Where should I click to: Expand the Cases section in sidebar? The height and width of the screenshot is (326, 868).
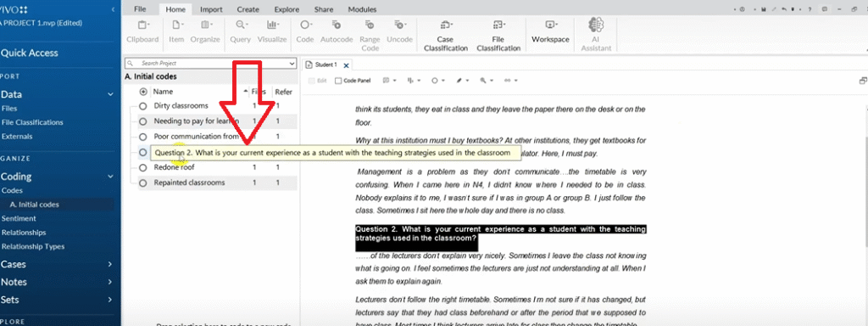point(110,265)
